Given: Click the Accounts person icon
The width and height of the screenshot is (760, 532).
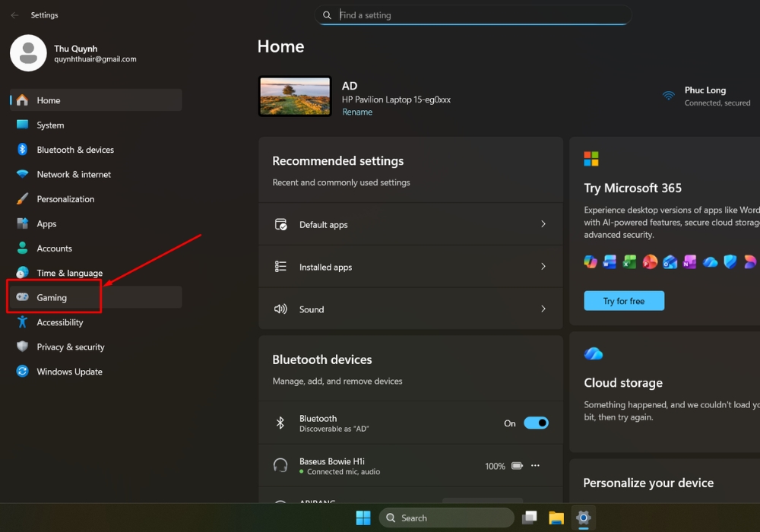Looking at the screenshot, I should [x=22, y=248].
